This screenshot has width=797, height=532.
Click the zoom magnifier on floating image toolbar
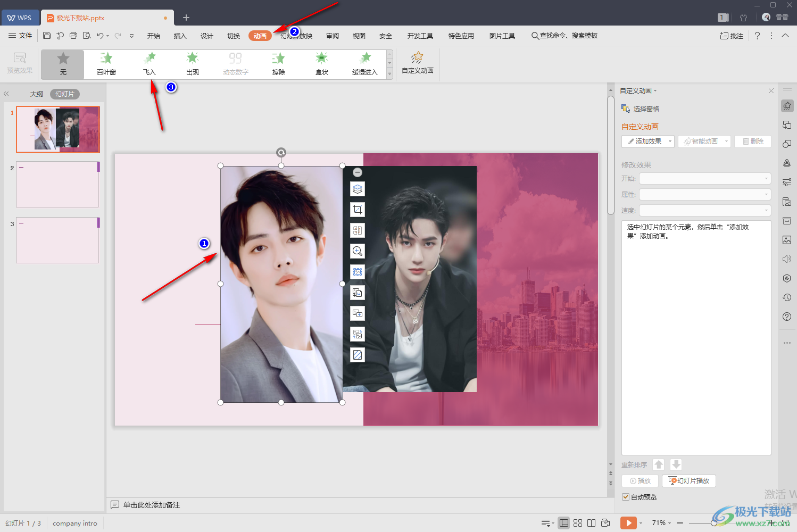coord(358,251)
